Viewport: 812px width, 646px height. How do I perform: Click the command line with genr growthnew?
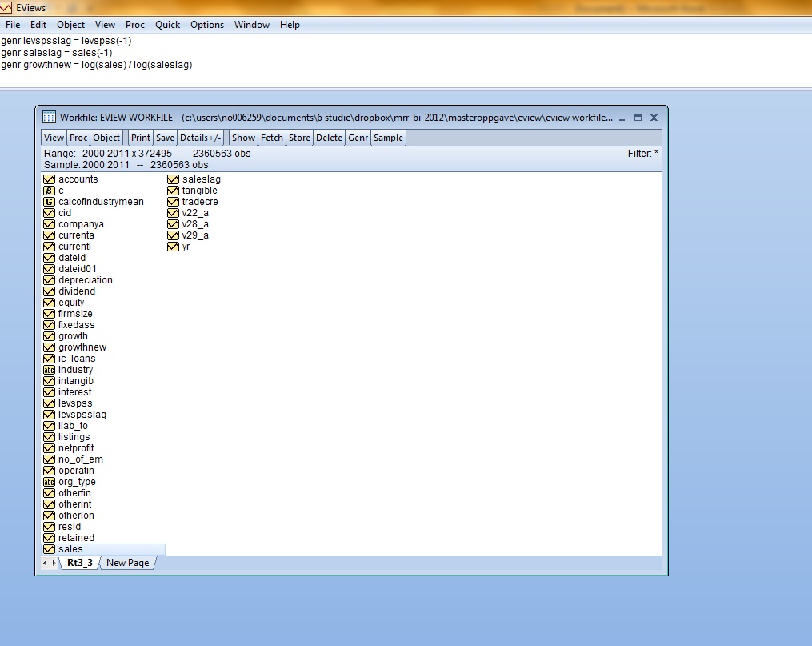point(97,65)
